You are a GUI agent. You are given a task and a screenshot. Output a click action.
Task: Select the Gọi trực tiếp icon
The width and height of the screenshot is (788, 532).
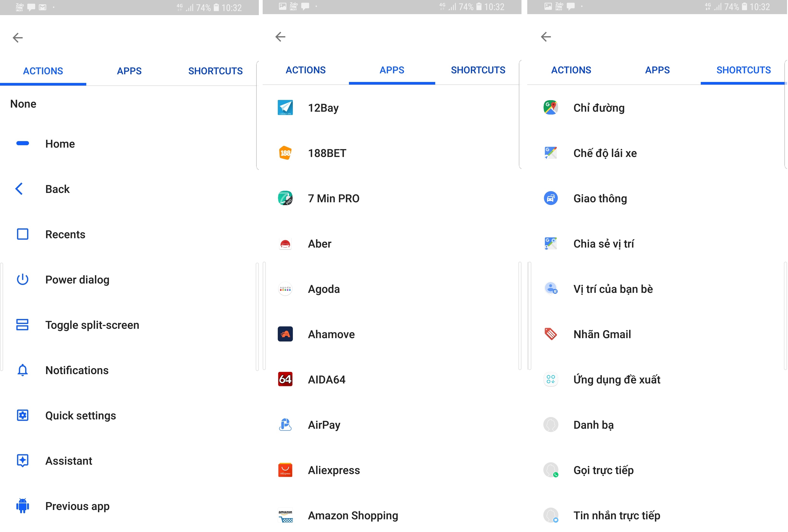click(551, 470)
